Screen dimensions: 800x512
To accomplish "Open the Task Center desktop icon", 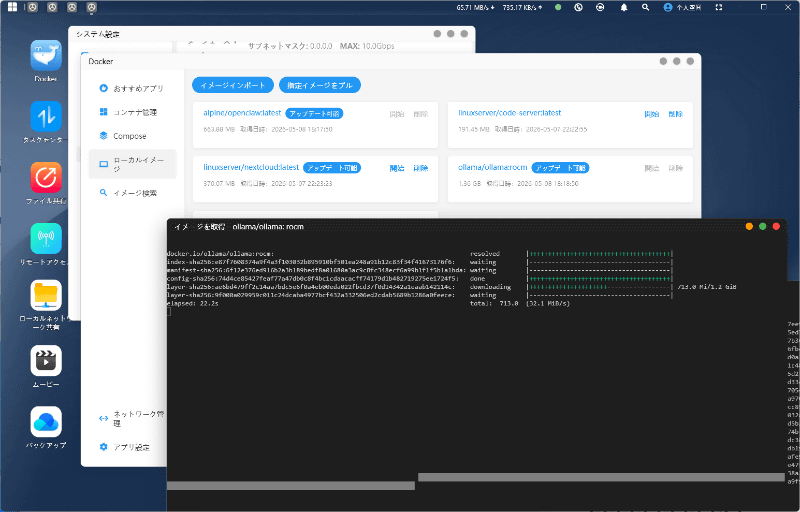I will [46, 116].
